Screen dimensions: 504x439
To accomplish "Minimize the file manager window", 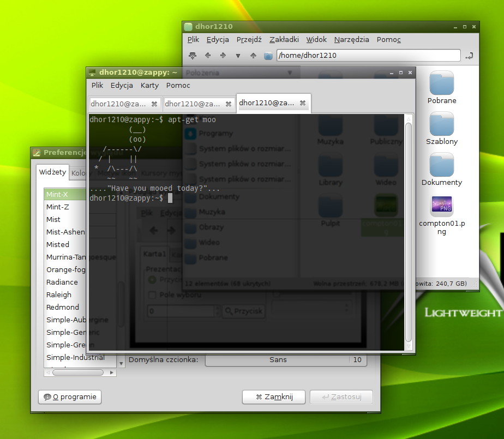I will [455, 27].
